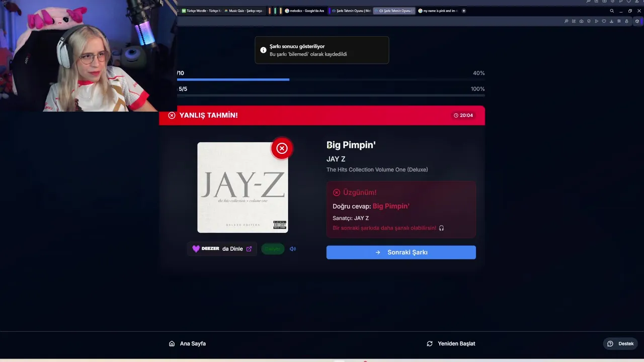Click the Deezer heart logo
Screen dimensions: 644x362
(x=196, y=249)
